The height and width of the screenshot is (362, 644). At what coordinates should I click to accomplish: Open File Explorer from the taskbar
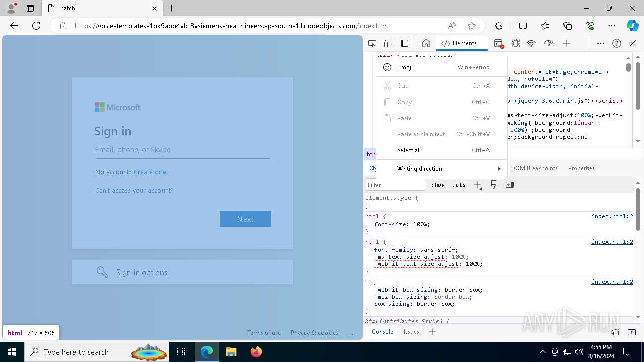[231, 352]
